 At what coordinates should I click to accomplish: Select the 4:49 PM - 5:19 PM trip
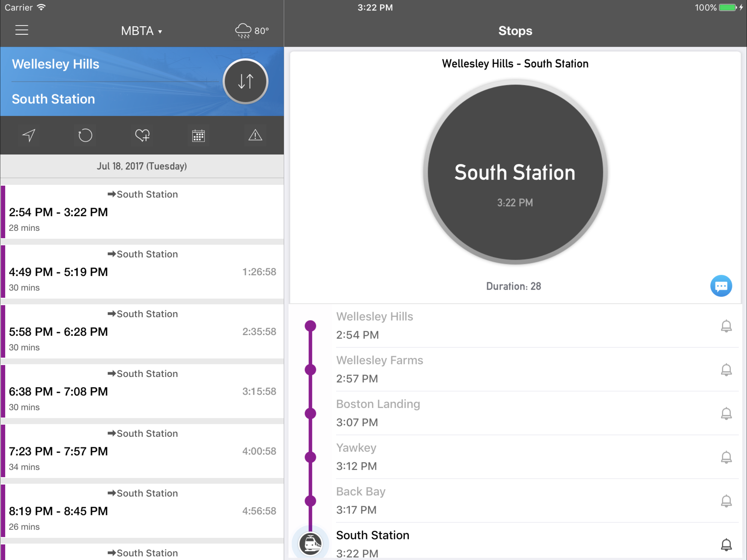[142, 272]
